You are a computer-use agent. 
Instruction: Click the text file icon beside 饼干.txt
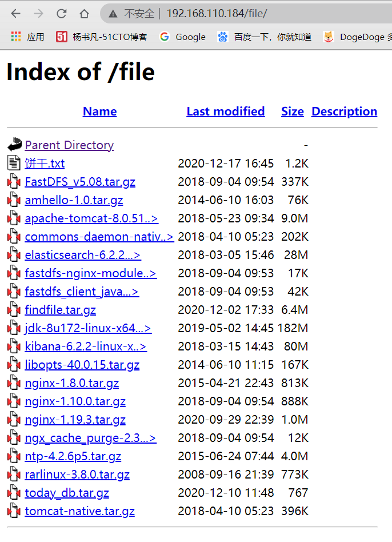14,164
